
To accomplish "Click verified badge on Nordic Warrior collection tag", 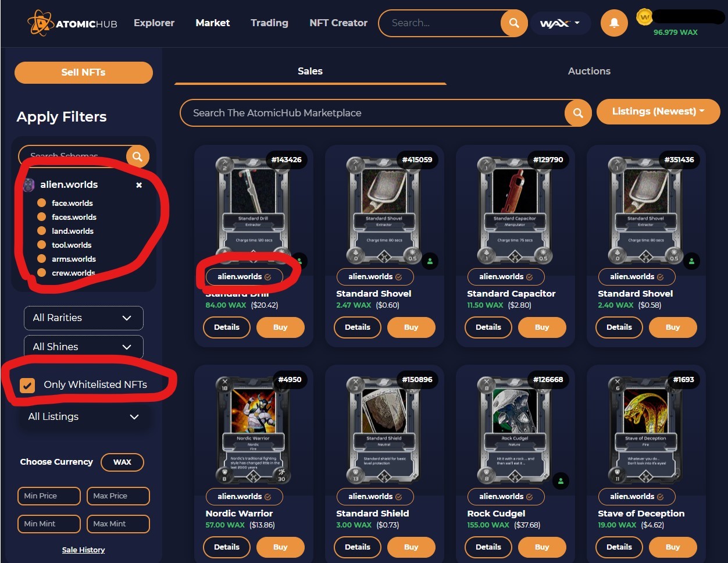I will [x=267, y=497].
